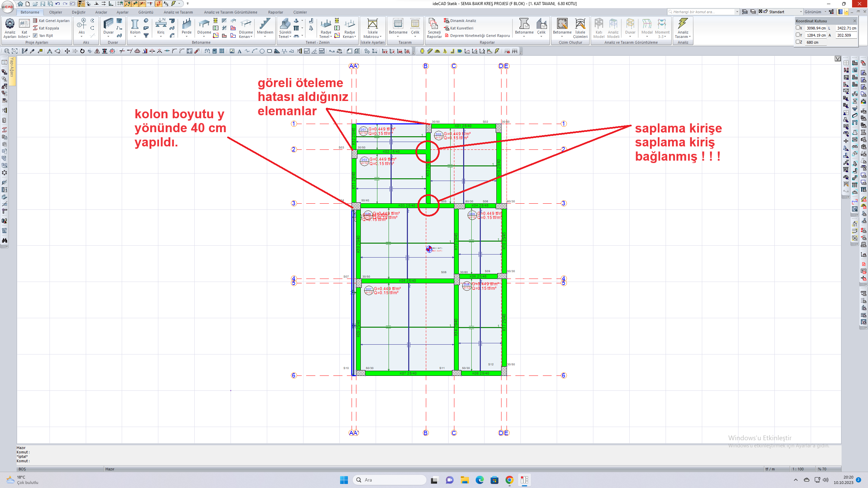Select the Döşeme slab tool
868x488 pixels.
pyautogui.click(x=204, y=28)
